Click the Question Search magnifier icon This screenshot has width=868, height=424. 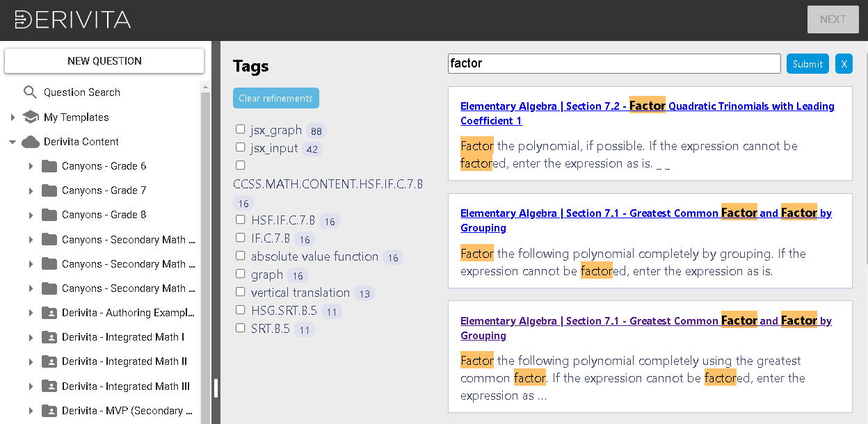30,92
